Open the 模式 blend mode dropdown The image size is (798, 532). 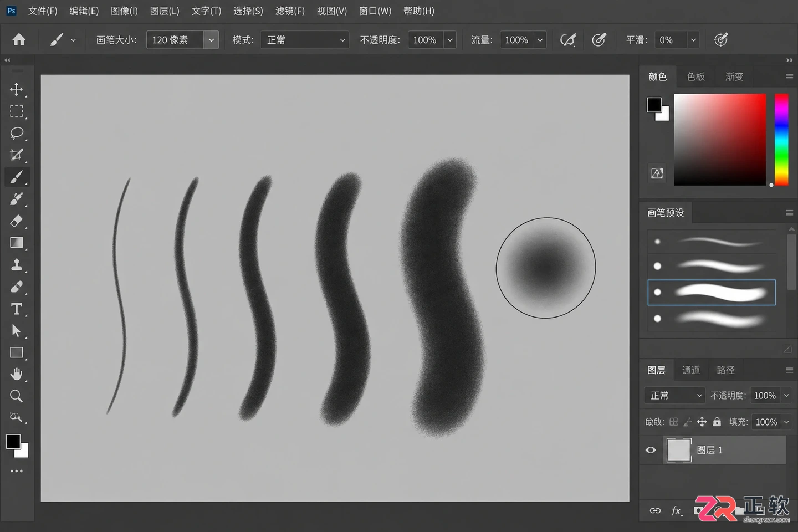click(x=305, y=40)
